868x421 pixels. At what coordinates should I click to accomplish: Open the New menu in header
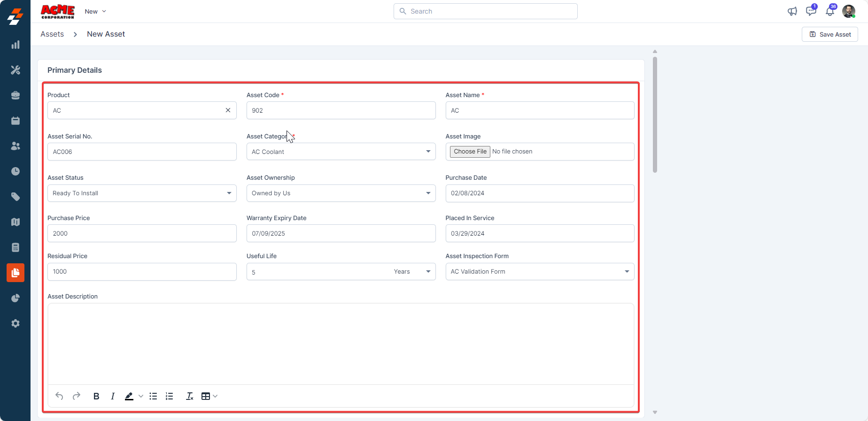[95, 11]
